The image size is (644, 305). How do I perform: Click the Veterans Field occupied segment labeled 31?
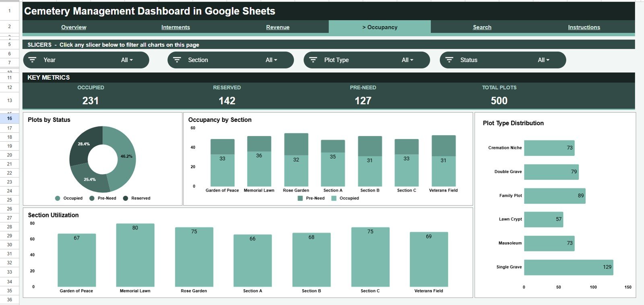pyautogui.click(x=444, y=171)
